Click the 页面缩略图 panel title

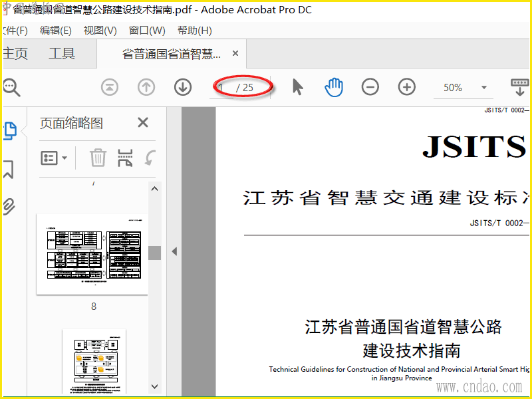click(x=71, y=123)
